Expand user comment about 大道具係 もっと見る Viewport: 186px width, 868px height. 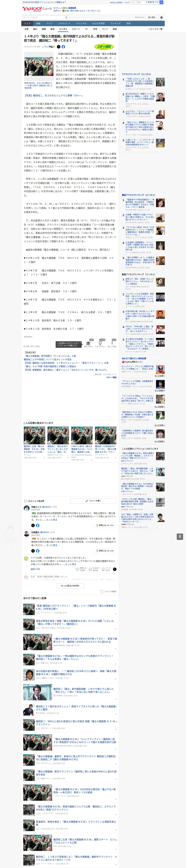[71, 564]
